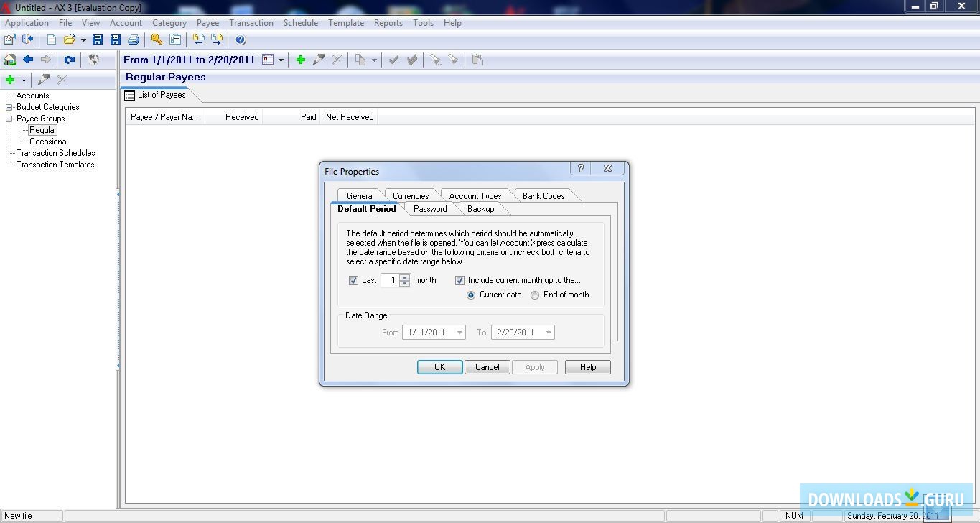Toggle Include current month up to the option

click(x=459, y=280)
